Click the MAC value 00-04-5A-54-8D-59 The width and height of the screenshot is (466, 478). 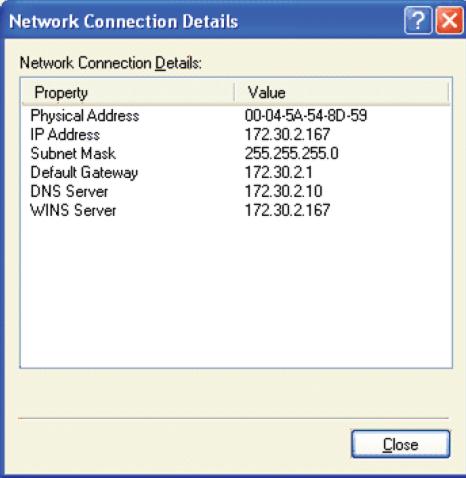(306, 116)
